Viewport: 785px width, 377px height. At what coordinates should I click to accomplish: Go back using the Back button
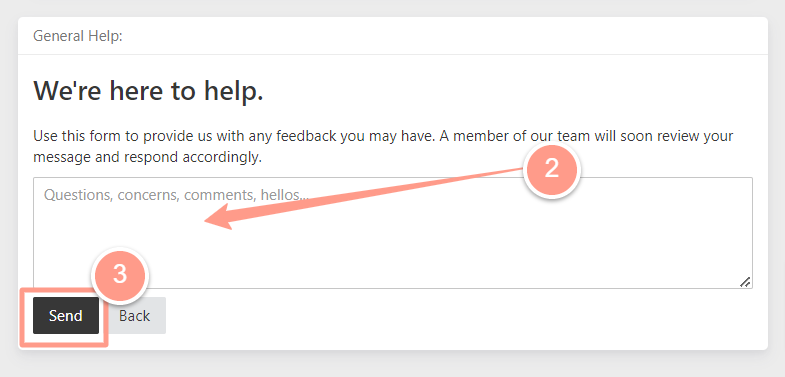[135, 315]
